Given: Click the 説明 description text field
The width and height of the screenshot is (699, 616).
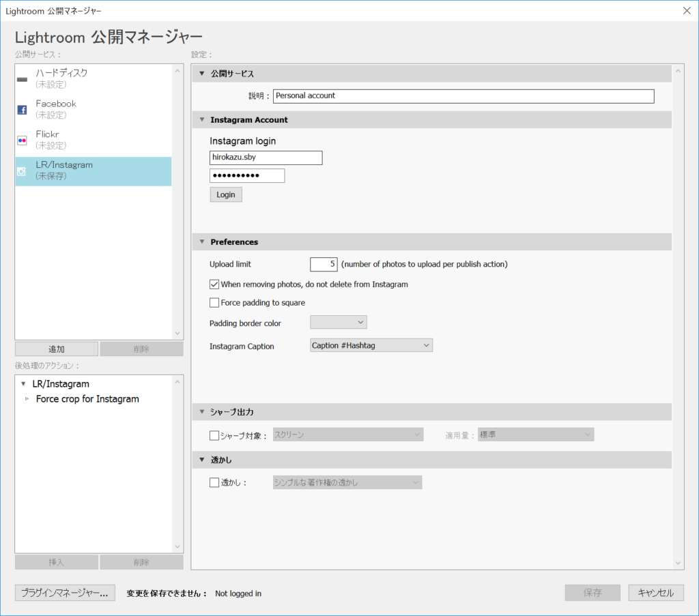Looking at the screenshot, I should click(x=463, y=96).
